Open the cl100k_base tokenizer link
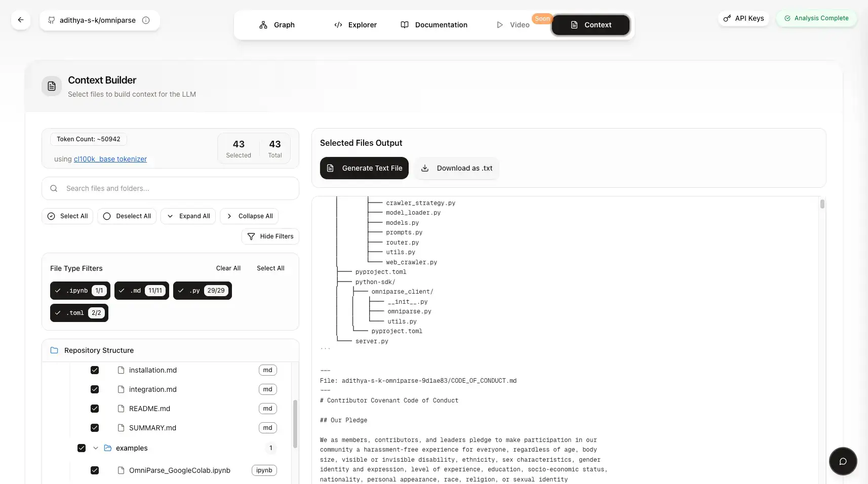 pos(110,158)
